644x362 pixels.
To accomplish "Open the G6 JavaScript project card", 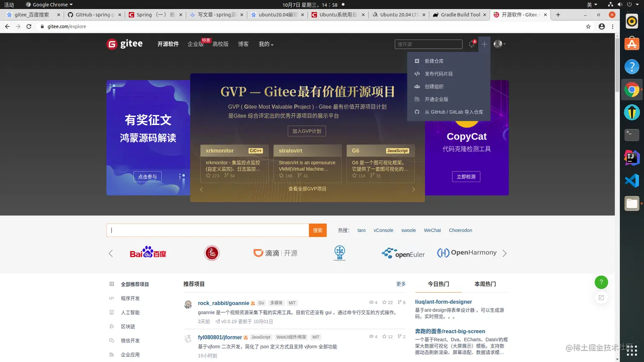I will [381, 164].
